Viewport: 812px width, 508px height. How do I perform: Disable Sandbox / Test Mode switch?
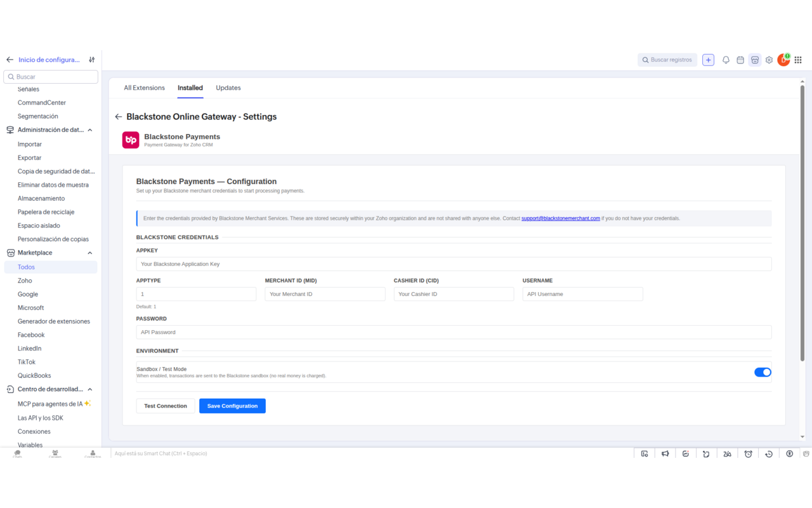point(763,372)
